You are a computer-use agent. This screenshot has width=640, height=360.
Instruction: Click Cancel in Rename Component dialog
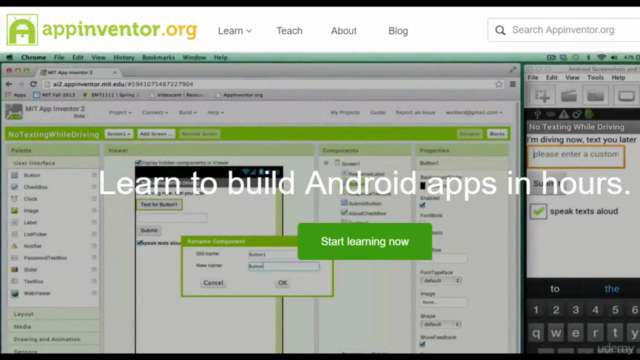pos(213,283)
